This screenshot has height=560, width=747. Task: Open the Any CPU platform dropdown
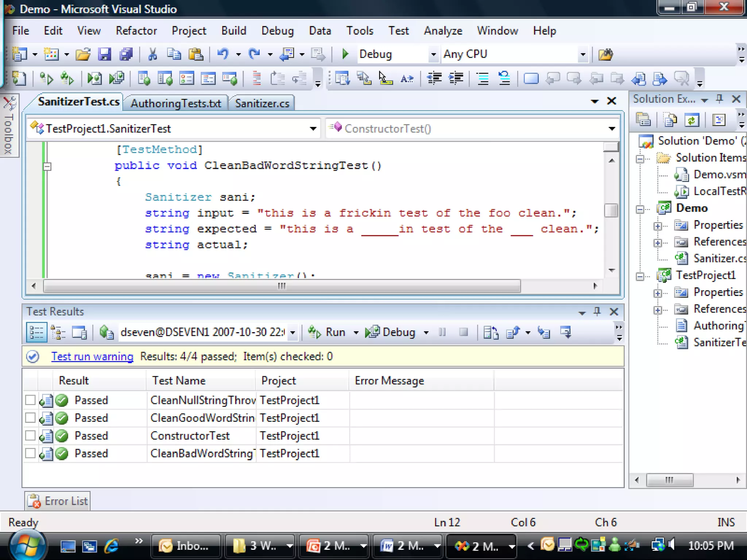pos(582,54)
